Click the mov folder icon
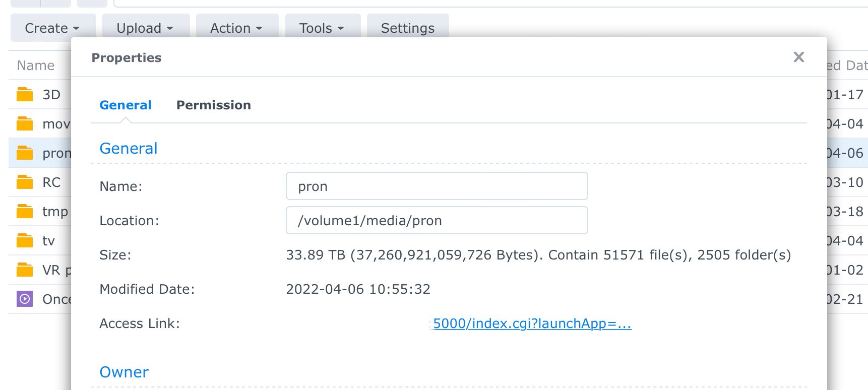 point(25,123)
